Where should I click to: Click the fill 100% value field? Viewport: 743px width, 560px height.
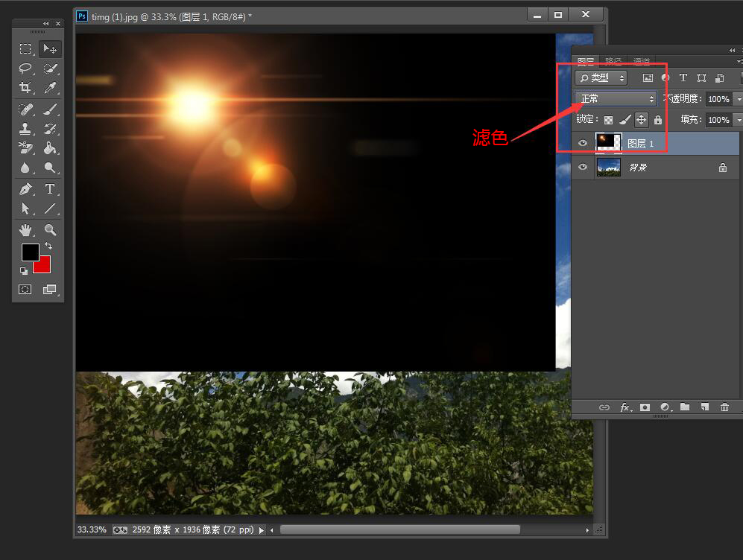point(718,120)
